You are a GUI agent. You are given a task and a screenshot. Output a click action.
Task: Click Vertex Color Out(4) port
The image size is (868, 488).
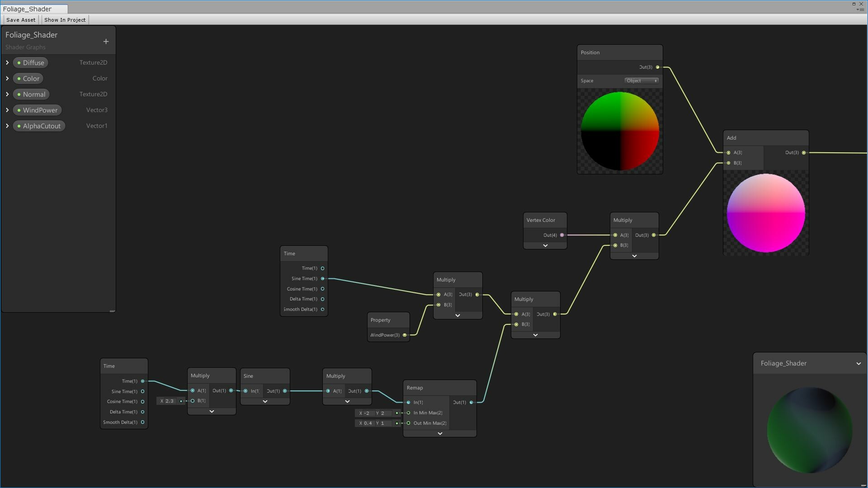pyautogui.click(x=562, y=235)
